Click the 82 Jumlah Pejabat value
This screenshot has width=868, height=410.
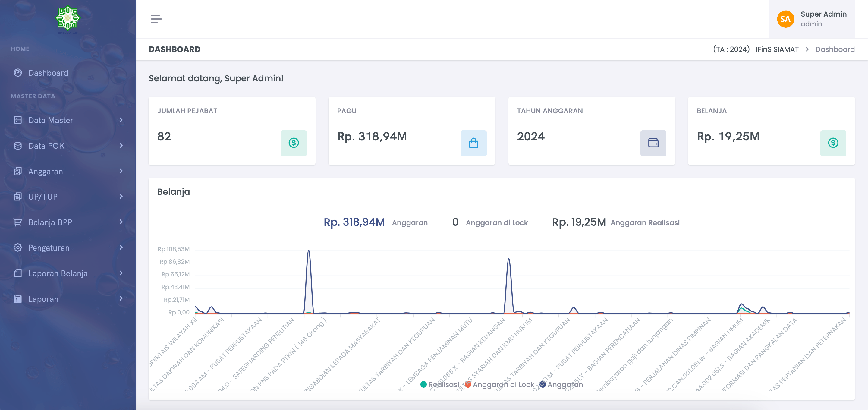pos(164,137)
